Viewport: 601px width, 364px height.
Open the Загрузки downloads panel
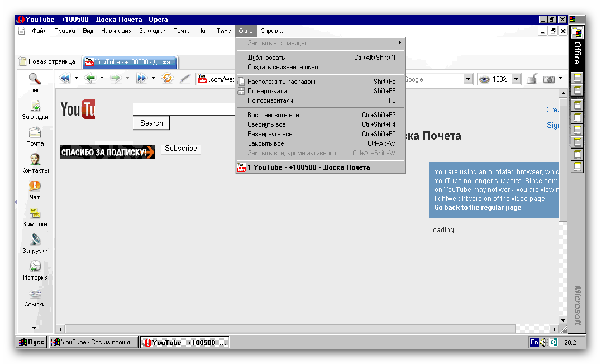click(x=35, y=243)
